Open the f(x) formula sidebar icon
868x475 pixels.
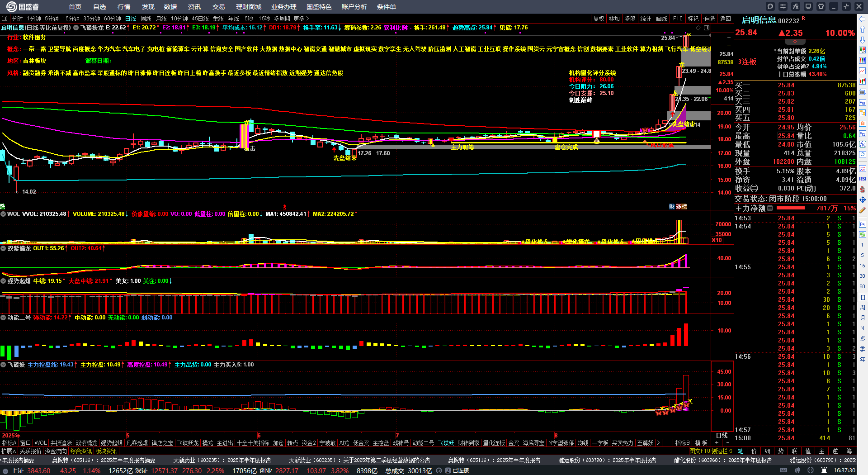pyautogui.click(x=863, y=144)
